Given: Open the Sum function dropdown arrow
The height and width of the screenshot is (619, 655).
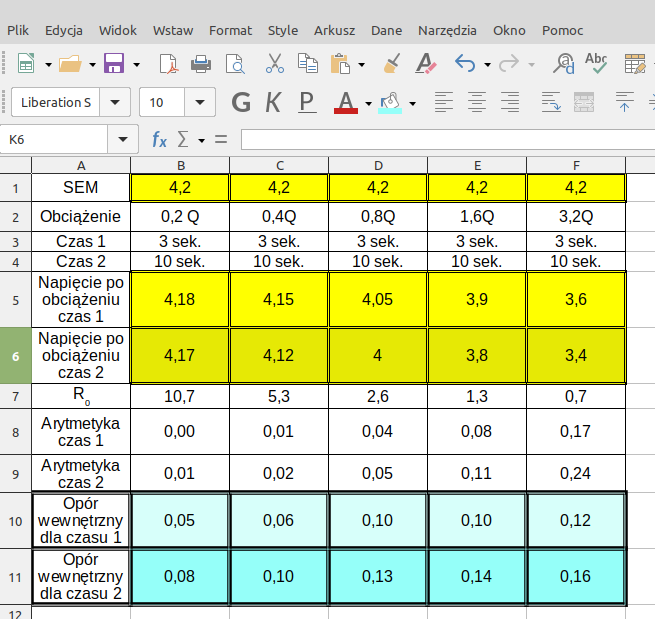Looking at the screenshot, I should point(202,140).
